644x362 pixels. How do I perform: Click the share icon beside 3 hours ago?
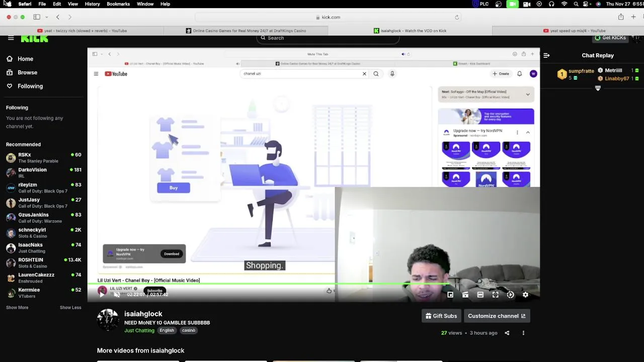point(507,333)
